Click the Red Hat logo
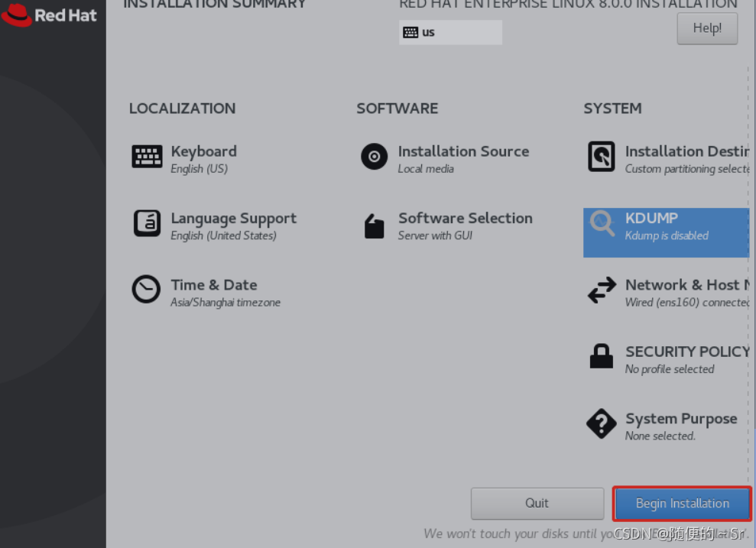This screenshot has height=548, width=756. (x=49, y=15)
